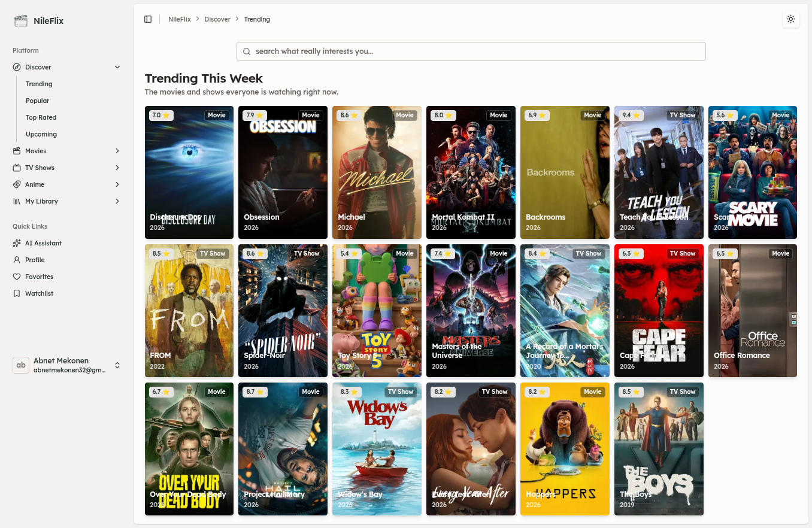Click the 6.9 star rating badge

pos(537,115)
